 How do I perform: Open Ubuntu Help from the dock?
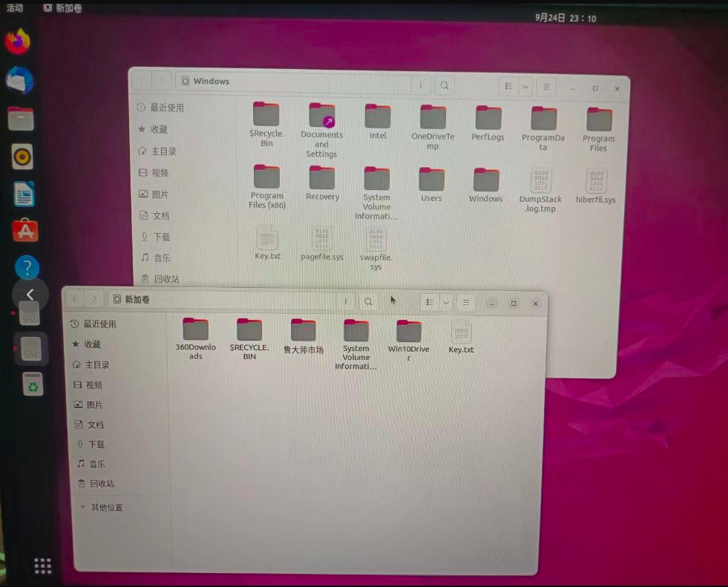[x=20, y=267]
